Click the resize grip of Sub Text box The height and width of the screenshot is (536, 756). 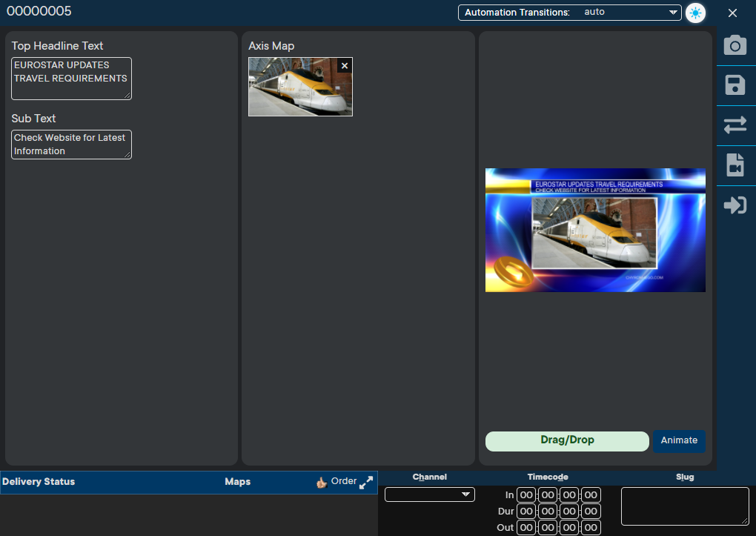coord(127,155)
